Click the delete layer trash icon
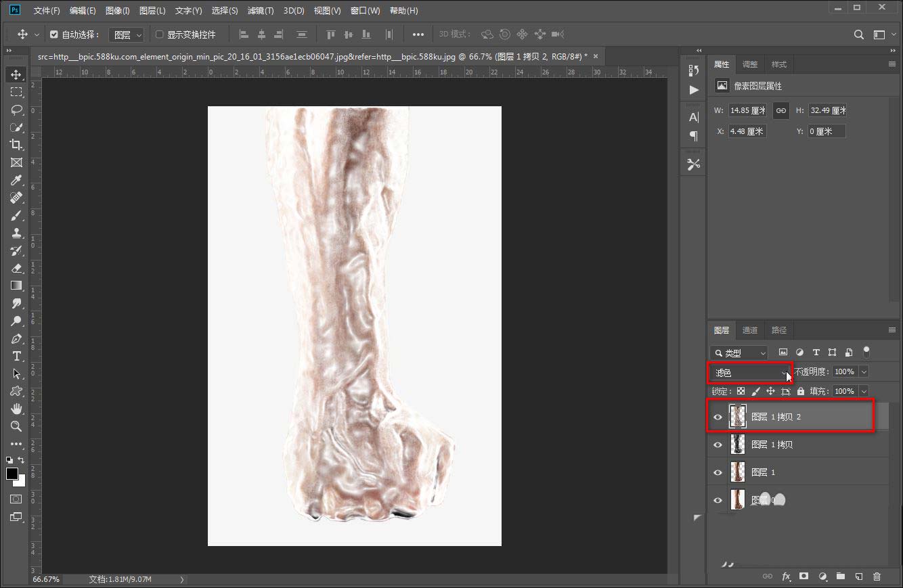Image resolution: width=903 pixels, height=588 pixels. 877,576
